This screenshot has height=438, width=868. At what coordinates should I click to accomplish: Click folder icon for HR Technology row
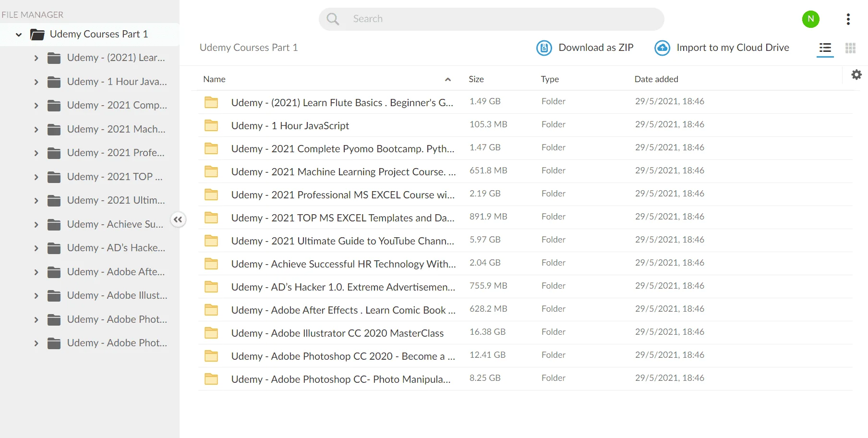click(x=211, y=264)
